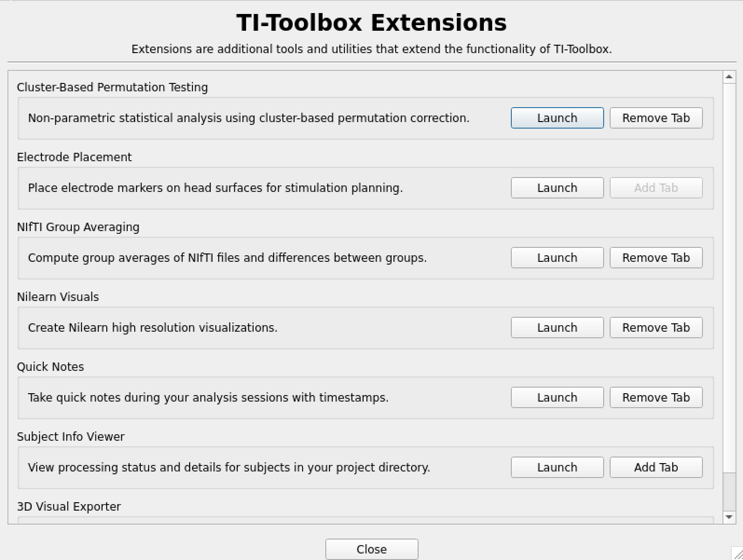Remove the Nilearn Visuals tab

[656, 327]
